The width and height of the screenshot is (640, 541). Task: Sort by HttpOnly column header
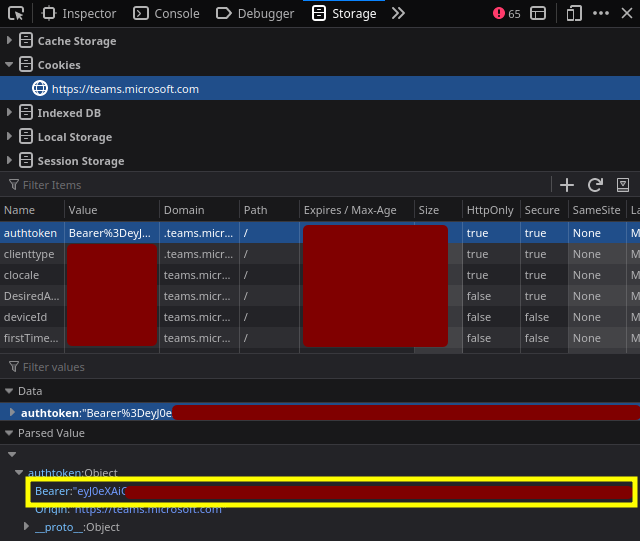[491, 210]
